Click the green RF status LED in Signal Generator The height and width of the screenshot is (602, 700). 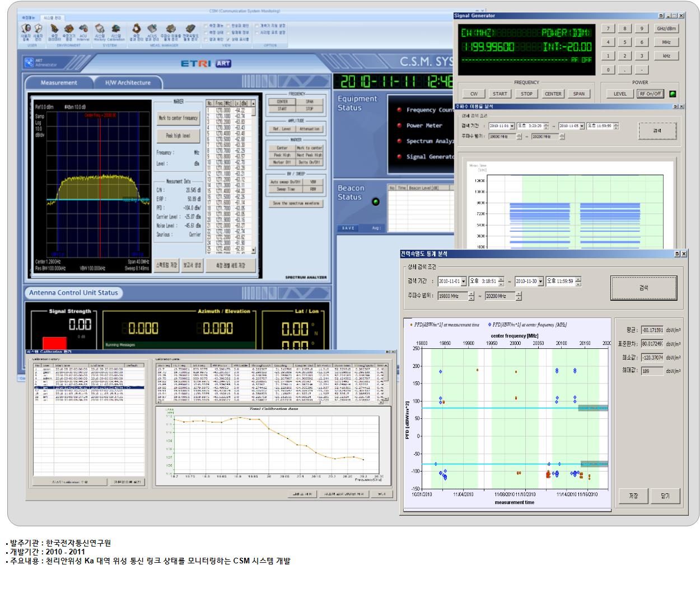click(x=673, y=94)
